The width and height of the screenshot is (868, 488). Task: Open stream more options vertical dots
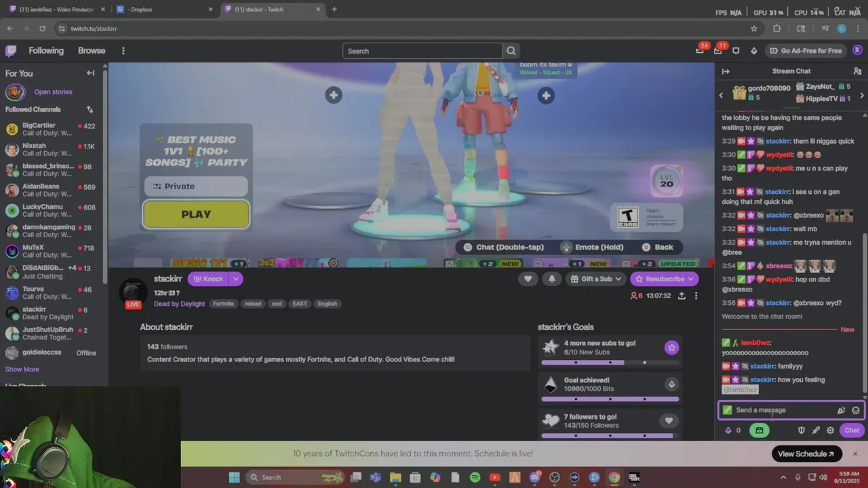[x=696, y=296]
